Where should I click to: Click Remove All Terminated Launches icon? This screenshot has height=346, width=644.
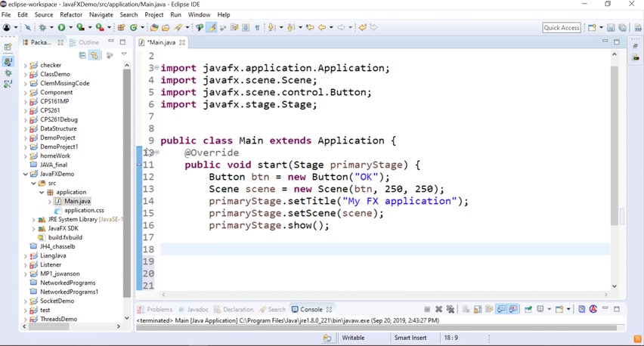(450, 309)
